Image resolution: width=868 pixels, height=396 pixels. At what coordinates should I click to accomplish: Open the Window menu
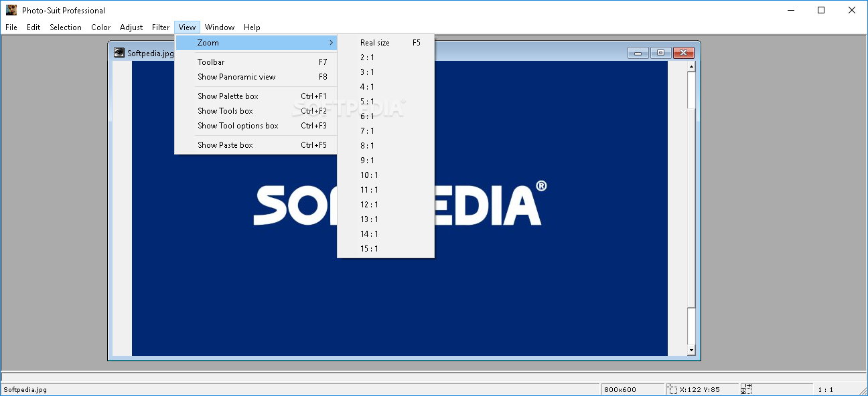pos(220,27)
